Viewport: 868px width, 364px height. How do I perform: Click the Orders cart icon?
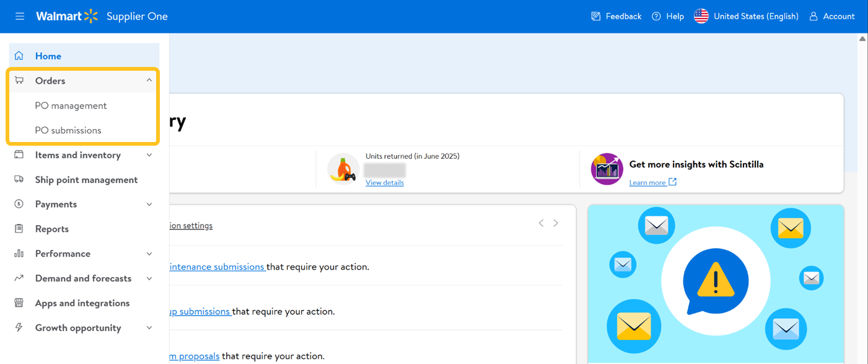coord(19,81)
